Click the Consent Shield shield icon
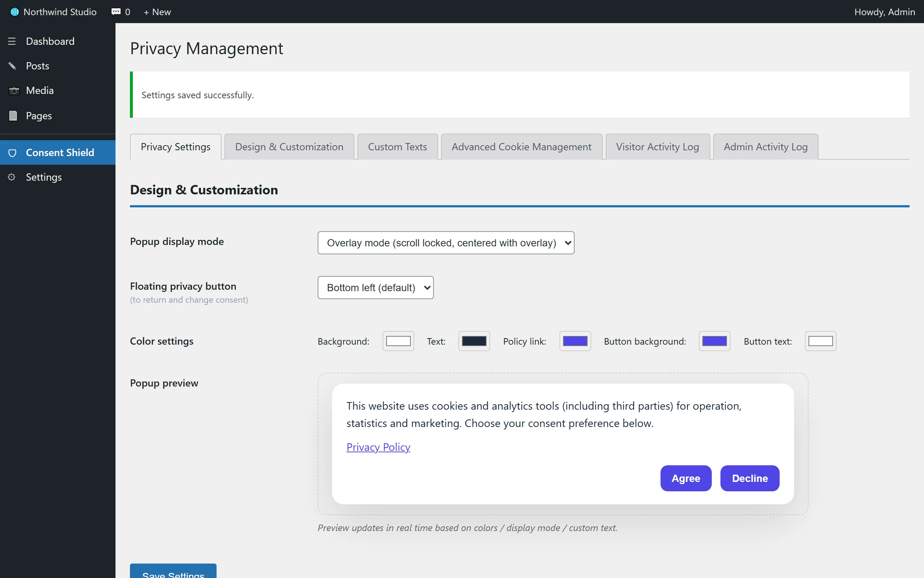Image resolution: width=924 pixels, height=578 pixels. [12, 152]
